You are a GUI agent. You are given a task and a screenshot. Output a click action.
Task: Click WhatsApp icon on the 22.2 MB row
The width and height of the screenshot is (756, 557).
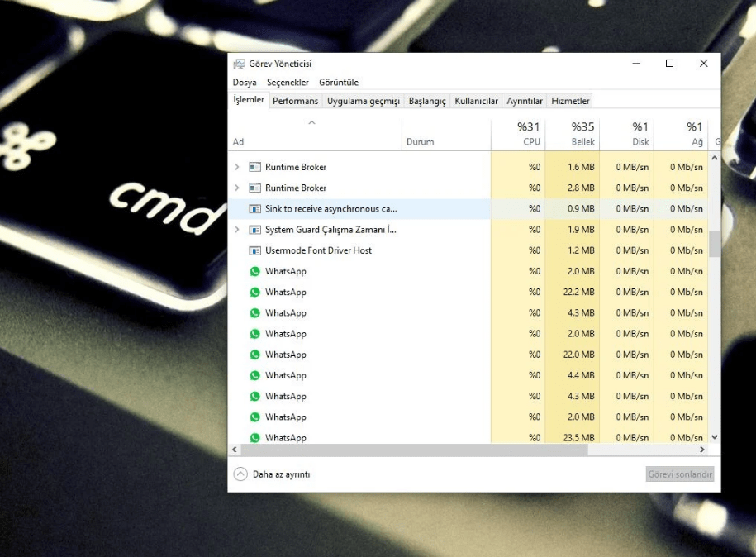point(255,293)
